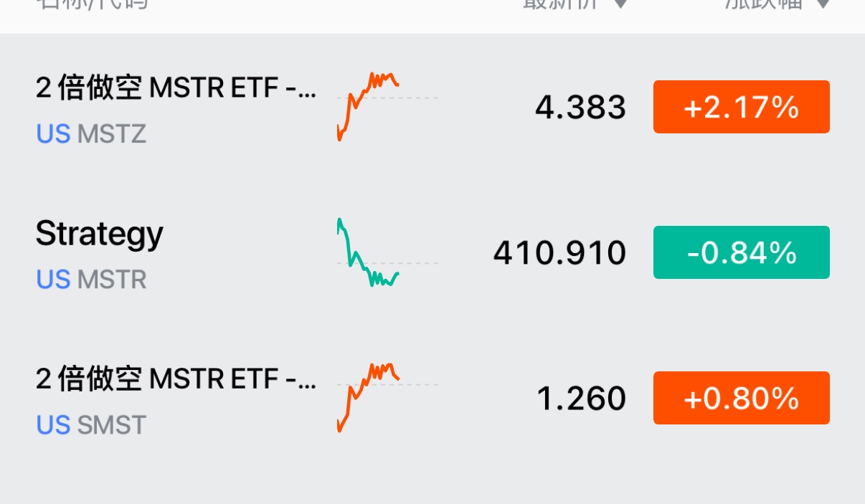The width and height of the screenshot is (865, 504).
Task: Open the MSTZ sparkline mini chart
Action: pyautogui.click(x=369, y=106)
